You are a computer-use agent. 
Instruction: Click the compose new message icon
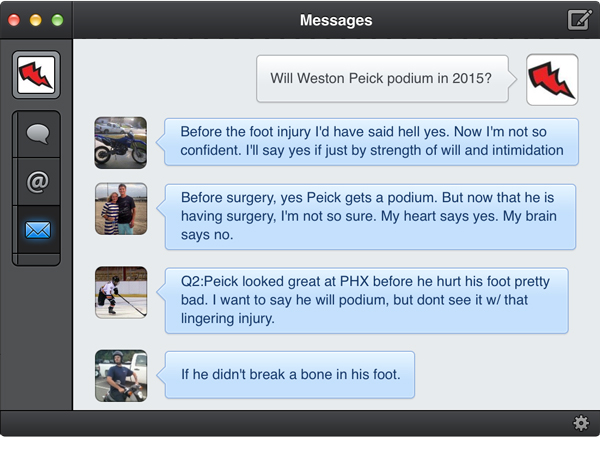pyautogui.click(x=579, y=19)
